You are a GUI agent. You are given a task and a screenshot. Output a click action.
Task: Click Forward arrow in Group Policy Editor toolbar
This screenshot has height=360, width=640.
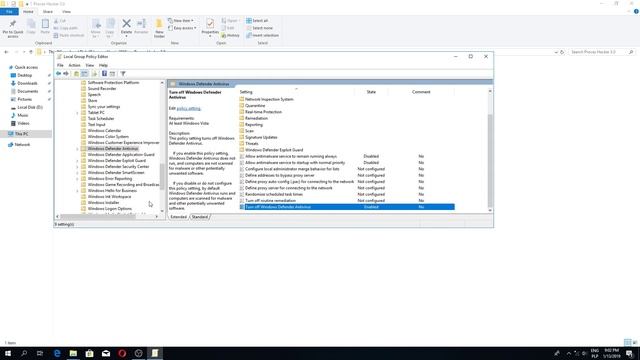point(66,73)
